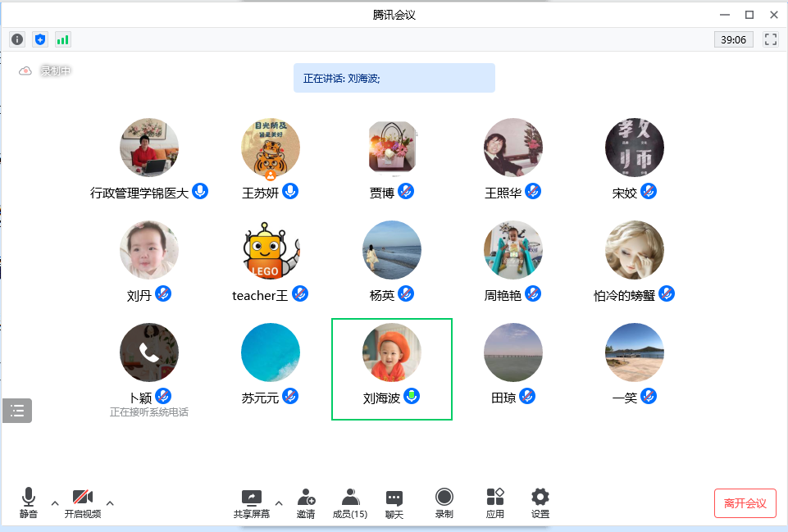
Task: Start recording with the 录制 button
Action: (444, 502)
